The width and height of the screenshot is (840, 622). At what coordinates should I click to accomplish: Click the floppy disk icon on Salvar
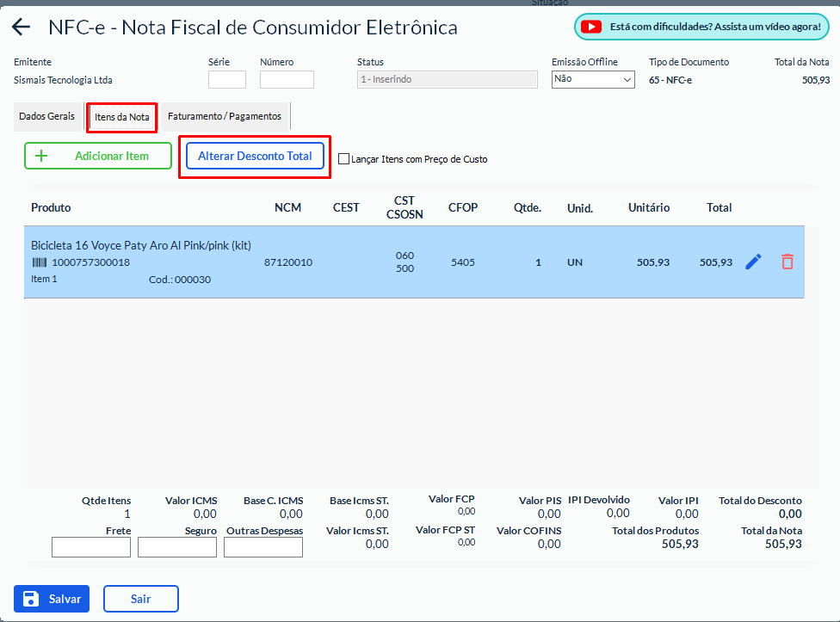tap(31, 599)
